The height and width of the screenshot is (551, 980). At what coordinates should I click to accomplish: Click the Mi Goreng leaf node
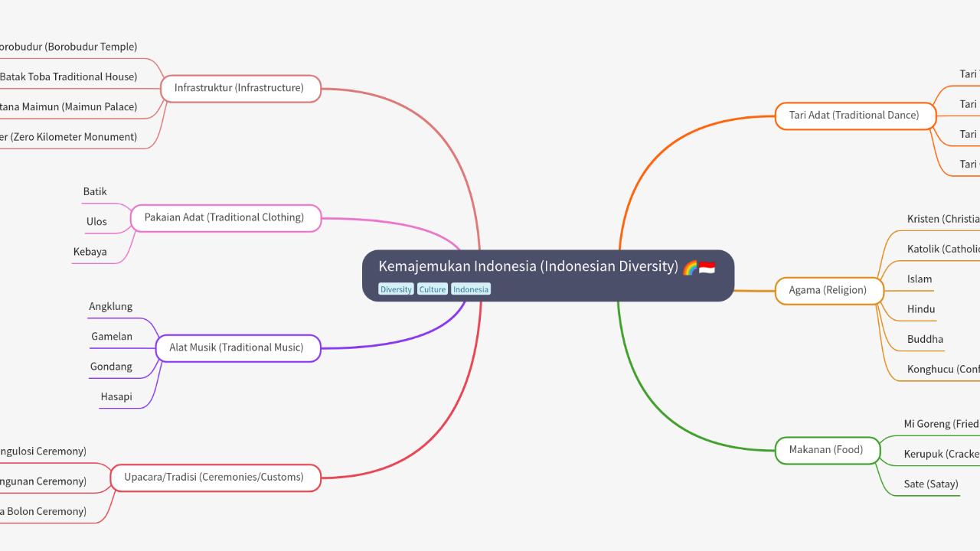coord(942,424)
